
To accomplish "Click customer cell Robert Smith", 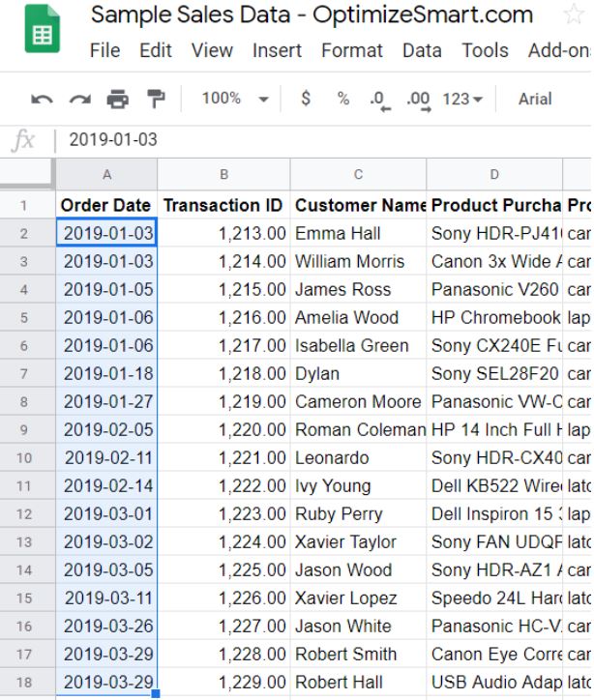I will [358, 654].
